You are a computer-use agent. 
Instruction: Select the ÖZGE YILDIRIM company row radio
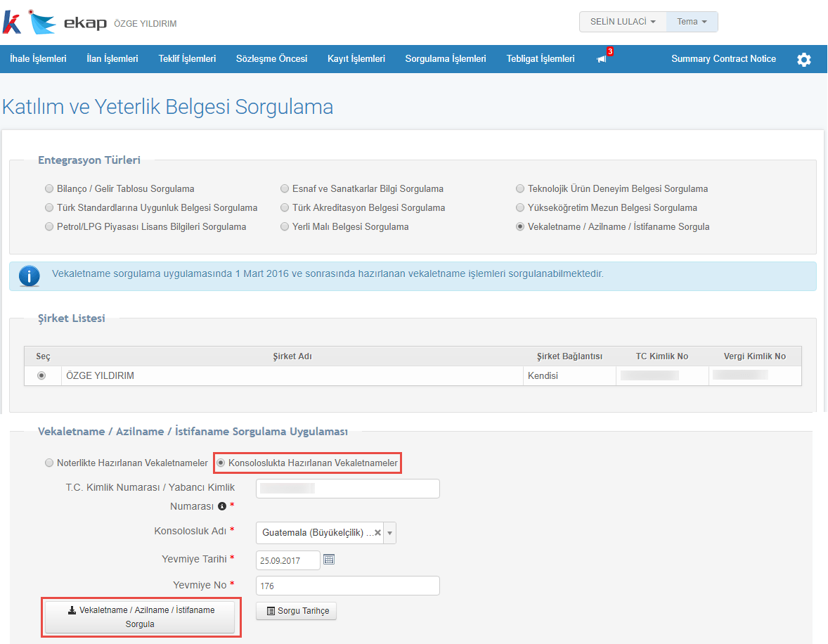(x=41, y=375)
